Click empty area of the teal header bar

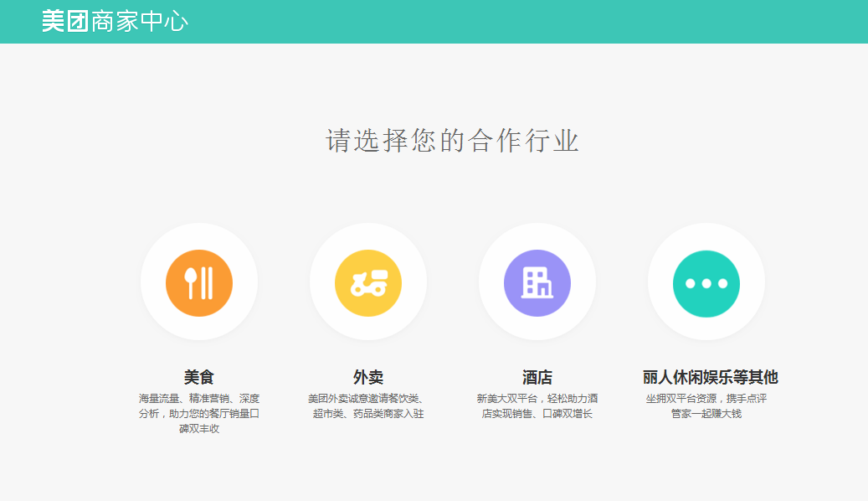click(x=544, y=22)
